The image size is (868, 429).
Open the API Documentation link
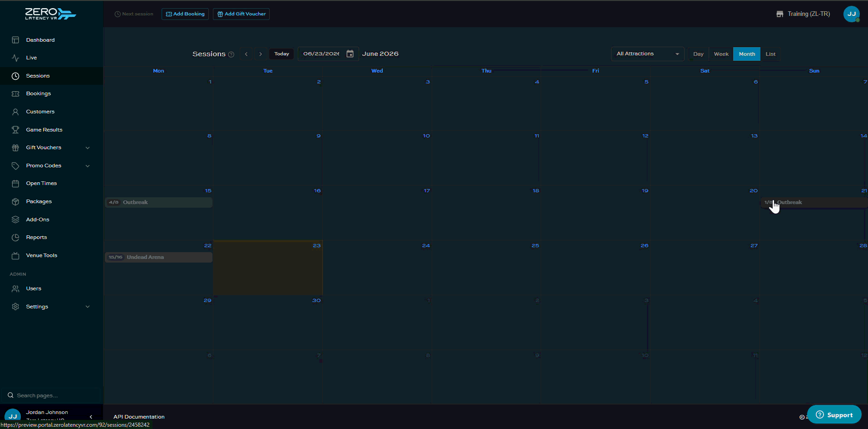(x=139, y=417)
